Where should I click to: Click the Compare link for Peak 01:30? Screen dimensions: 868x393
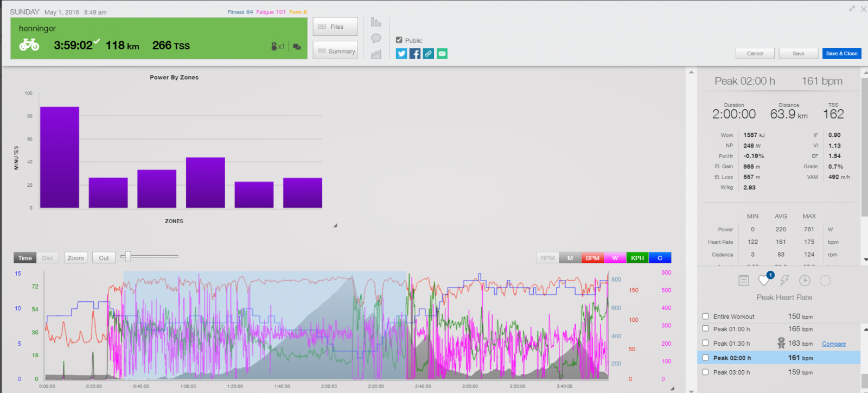[833, 344]
